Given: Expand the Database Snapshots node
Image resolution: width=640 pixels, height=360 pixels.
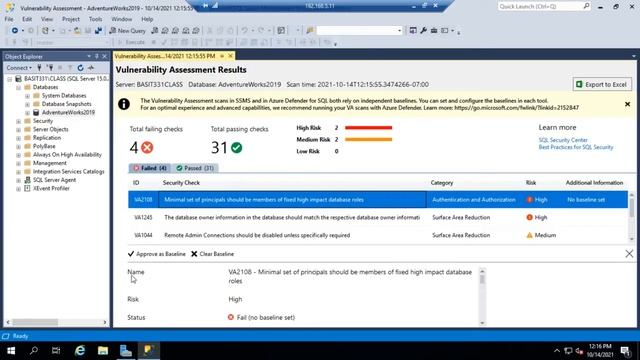Looking at the screenshot, I should pos(27,104).
